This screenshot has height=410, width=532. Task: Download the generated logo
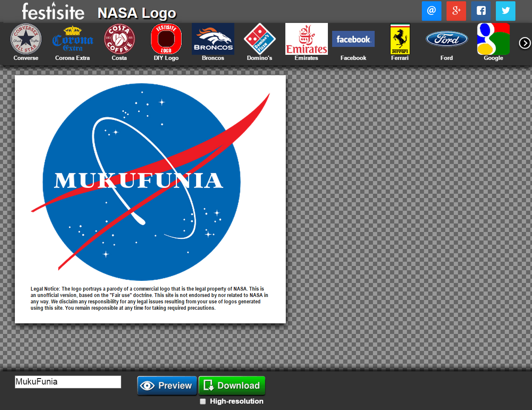point(232,385)
